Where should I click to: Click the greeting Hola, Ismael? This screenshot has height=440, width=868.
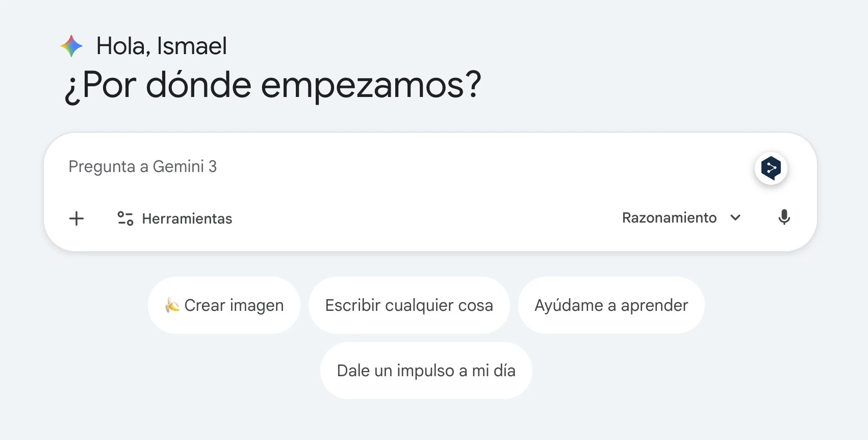pyautogui.click(x=161, y=45)
